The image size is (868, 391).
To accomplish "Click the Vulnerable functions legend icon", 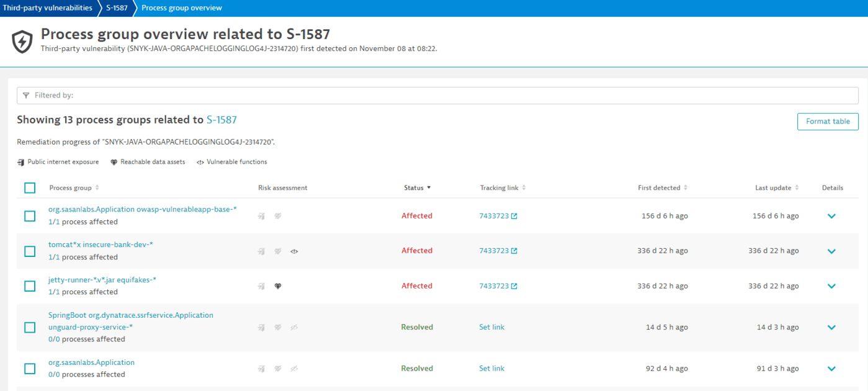I will [x=200, y=161].
